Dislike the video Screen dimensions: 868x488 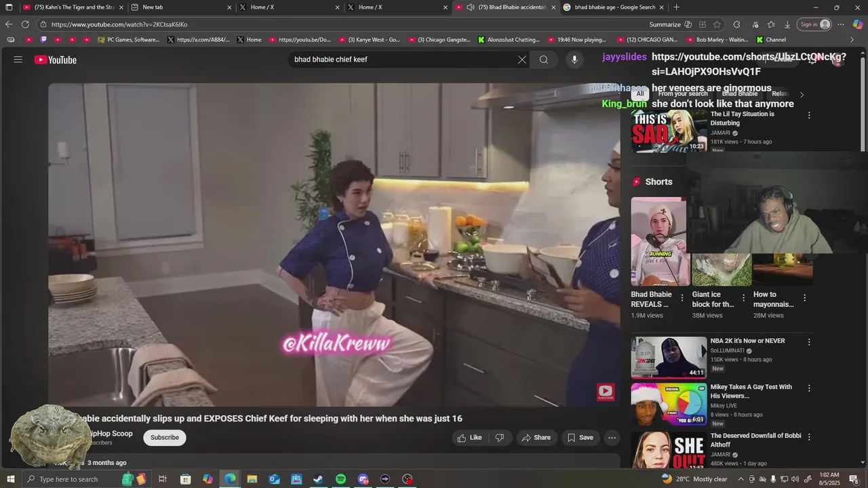point(500,438)
